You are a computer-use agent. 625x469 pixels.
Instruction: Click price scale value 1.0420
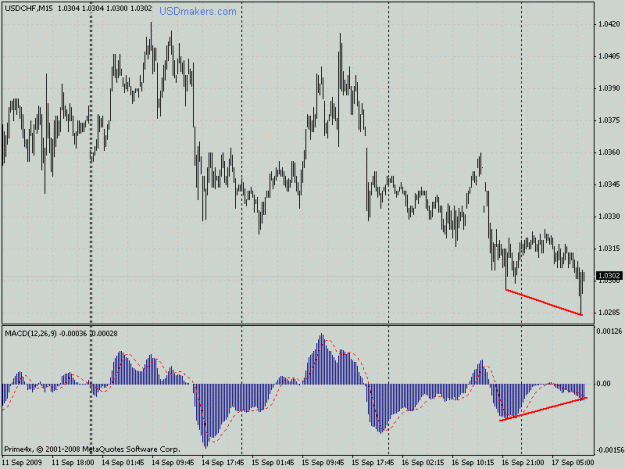pos(609,24)
